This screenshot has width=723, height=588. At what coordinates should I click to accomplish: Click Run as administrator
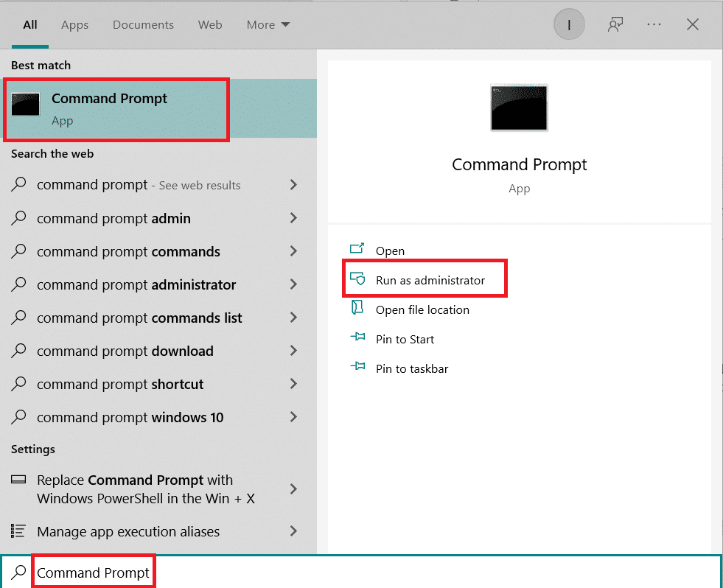(x=430, y=279)
